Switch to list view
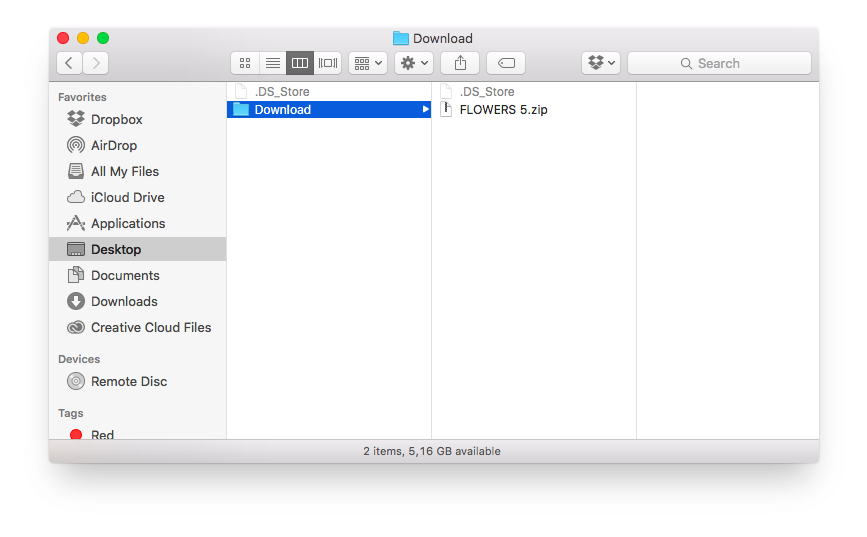867x537 pixels. (x=272, y=63)
